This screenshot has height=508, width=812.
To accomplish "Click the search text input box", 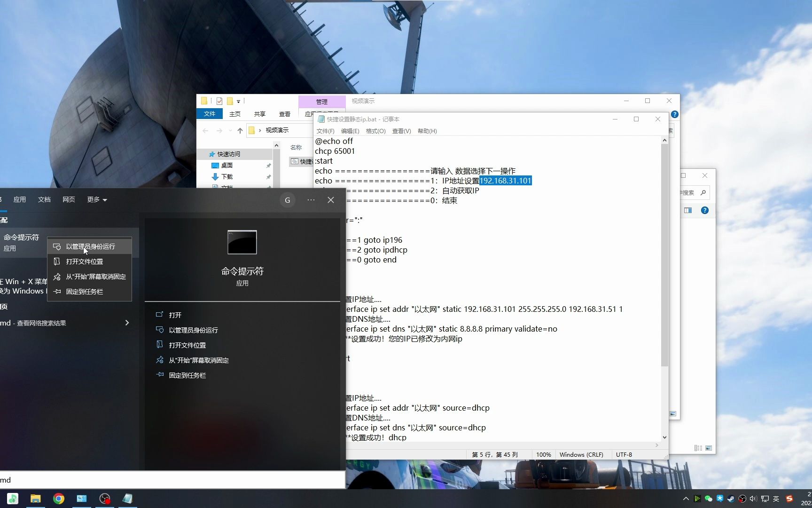I will coord(172,480).
